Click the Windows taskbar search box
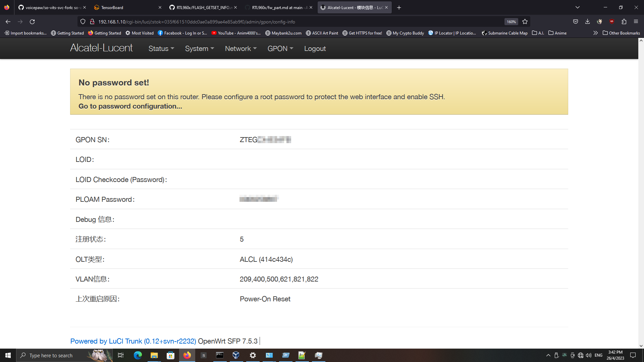Image resolution: width=644 pixels, height=362 pixels. tap(64, 355)
